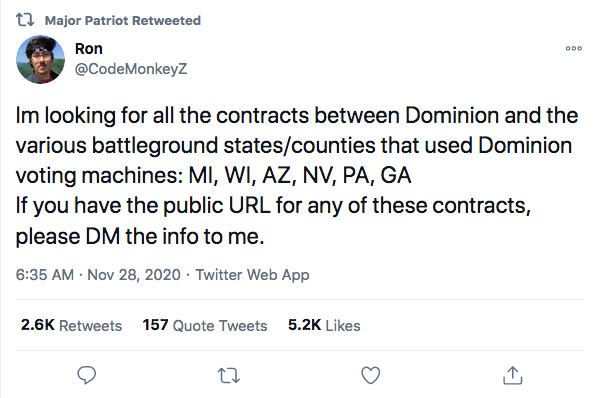Viewport: 598px width, 398px height.
Task: View the 5.2K Likes list
Action: point(324,325)
